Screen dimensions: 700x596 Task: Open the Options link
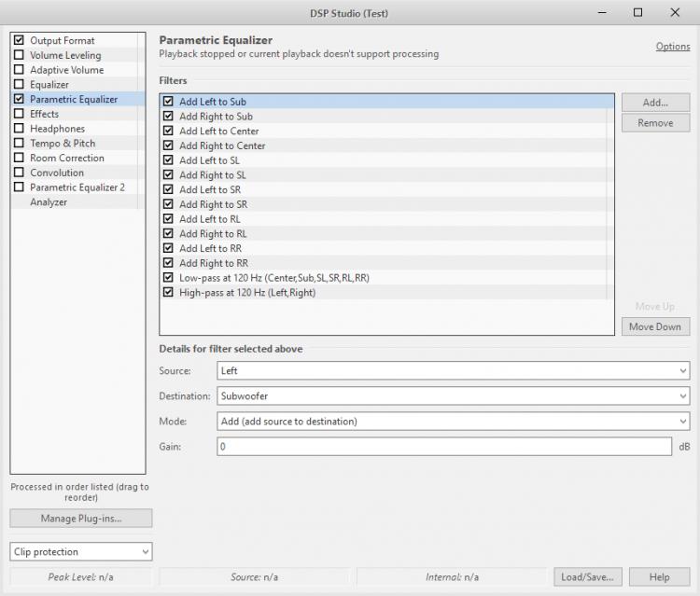click(x=672, y=47)
